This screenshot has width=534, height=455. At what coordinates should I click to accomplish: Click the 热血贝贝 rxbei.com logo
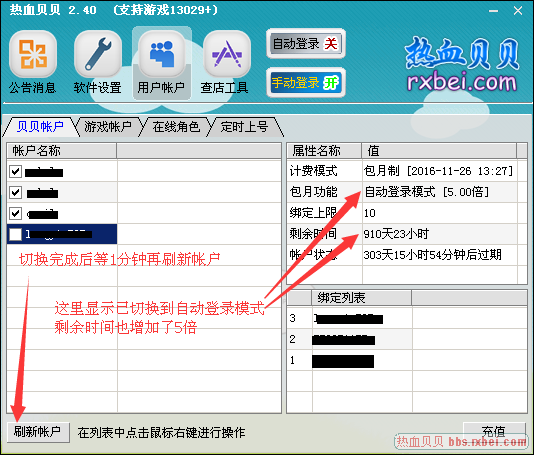click(x=462, y=65)
